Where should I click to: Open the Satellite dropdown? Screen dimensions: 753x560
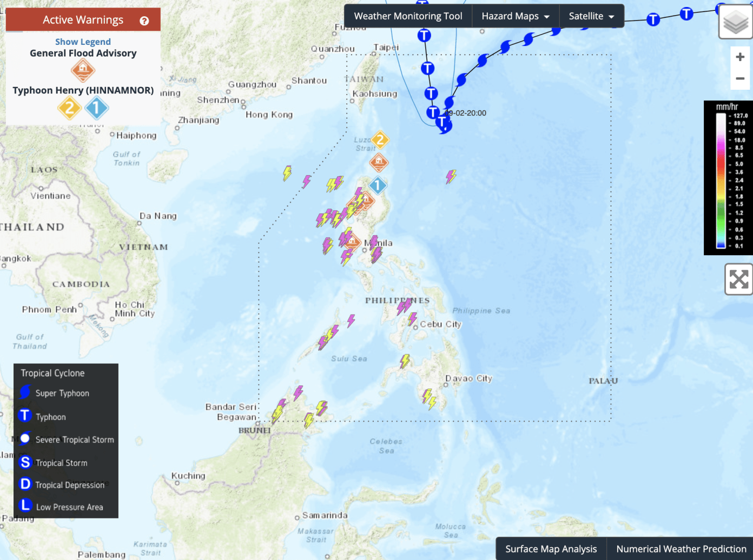point(591,16)
